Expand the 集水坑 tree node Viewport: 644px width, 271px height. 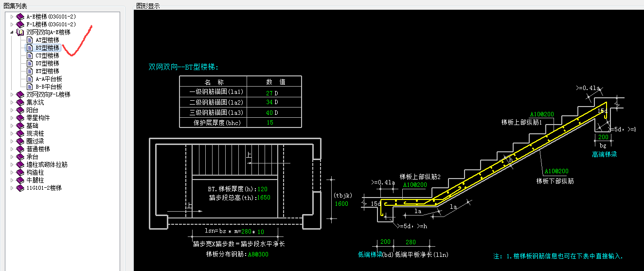click(12, 102)
